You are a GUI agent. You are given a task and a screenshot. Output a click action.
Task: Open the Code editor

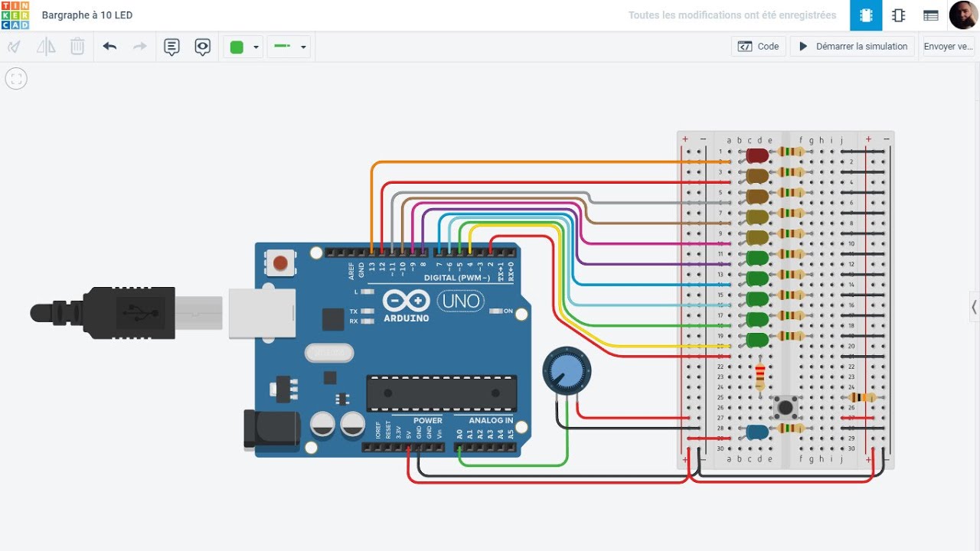pyautogui.click(x=758, y=47)
